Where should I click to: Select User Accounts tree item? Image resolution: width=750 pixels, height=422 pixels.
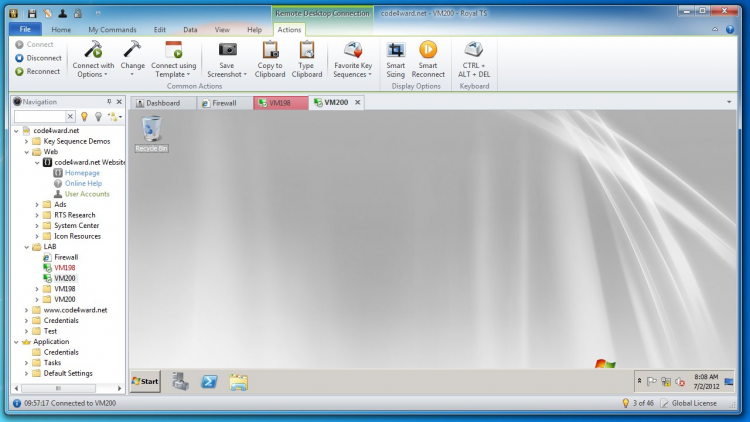pyautogui.click(x=87, y=194)
